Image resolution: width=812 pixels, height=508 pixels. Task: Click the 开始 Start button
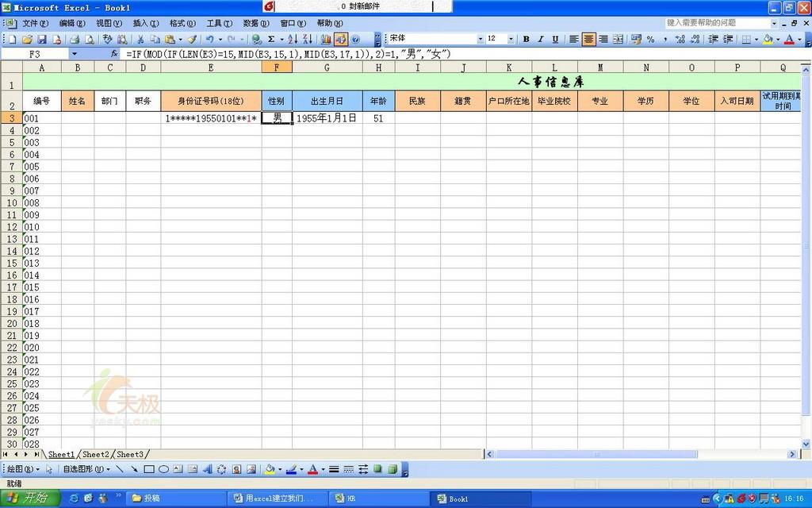(x=30, y=498)
